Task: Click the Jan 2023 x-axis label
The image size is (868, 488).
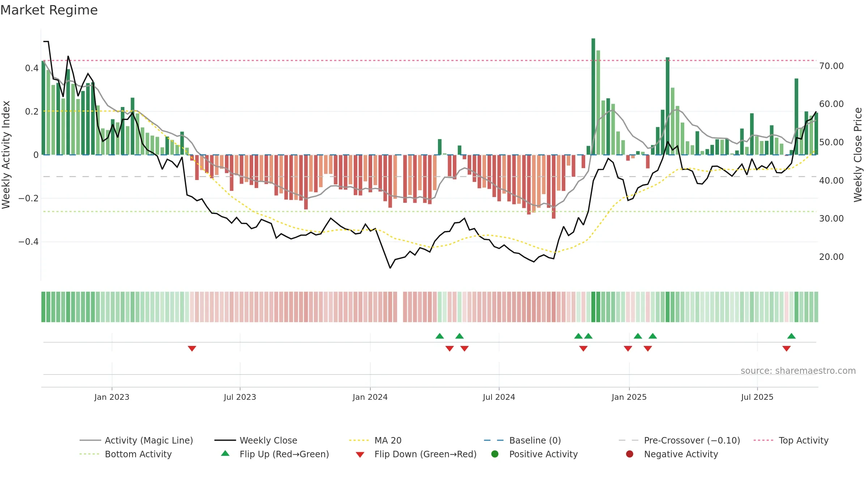Action: point(112,397)
